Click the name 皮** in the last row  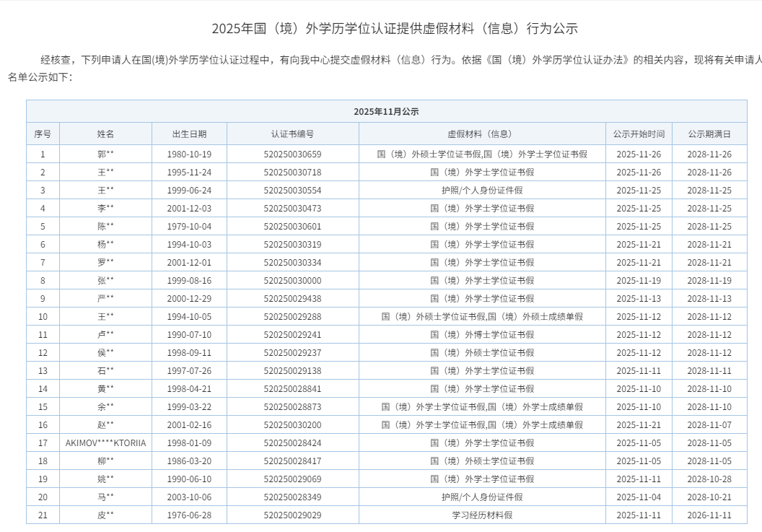pos(105,515)
